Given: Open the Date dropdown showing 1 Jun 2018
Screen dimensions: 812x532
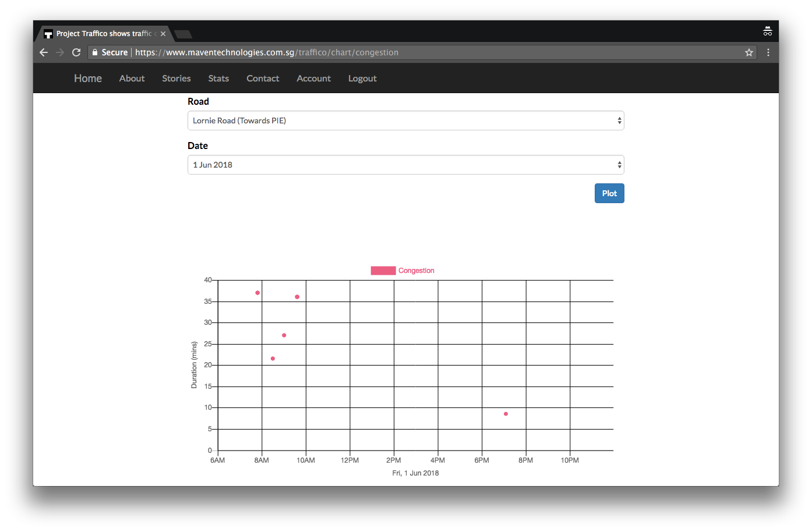Looking at the screenshot, I should pos(405,165).
